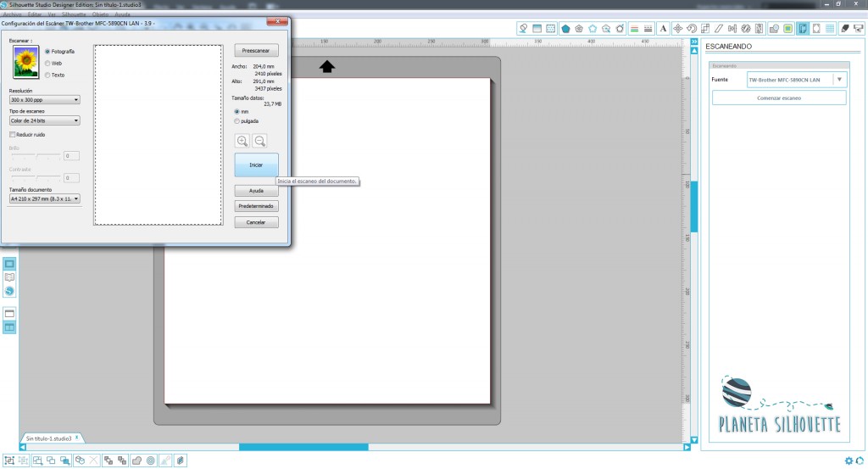Choose pulgada as measurement unit
The height and width of the screenshot is (469, 868).
[247, 120]
